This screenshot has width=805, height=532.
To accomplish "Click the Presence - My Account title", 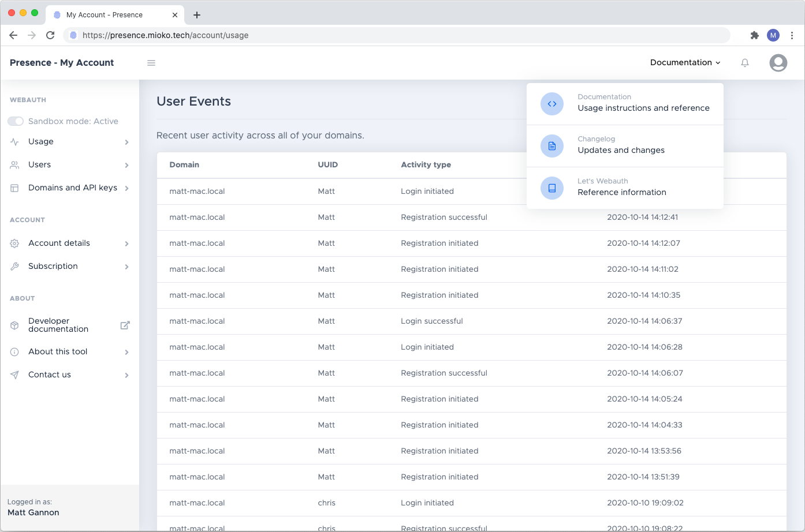I will click(x=62, y=62).
